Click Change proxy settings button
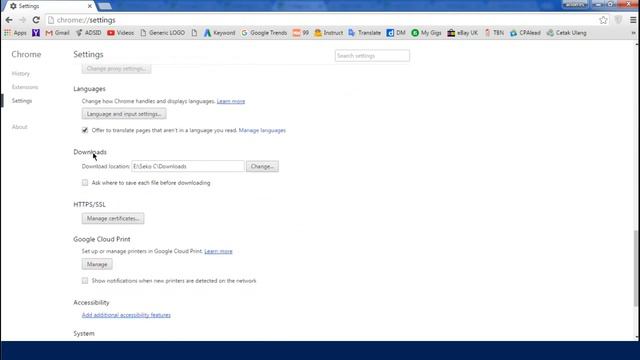 pos(116,69)
